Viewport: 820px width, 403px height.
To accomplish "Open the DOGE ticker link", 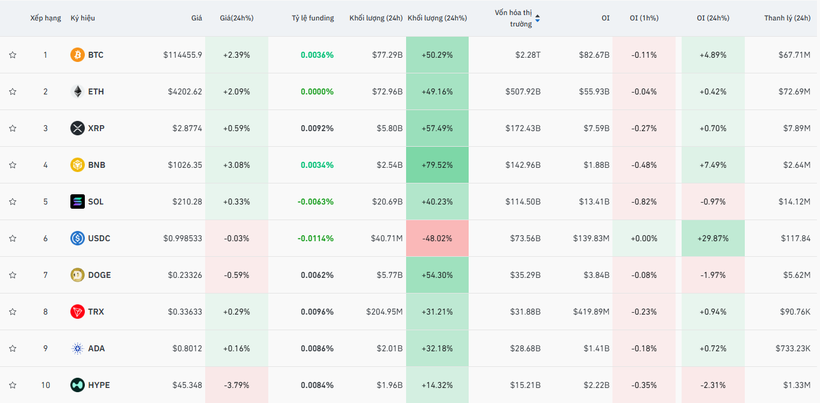I will (99, 275).
